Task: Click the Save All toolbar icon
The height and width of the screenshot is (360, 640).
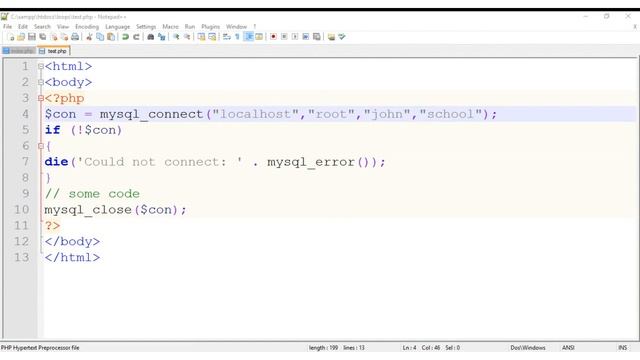Action: (42, 37)
